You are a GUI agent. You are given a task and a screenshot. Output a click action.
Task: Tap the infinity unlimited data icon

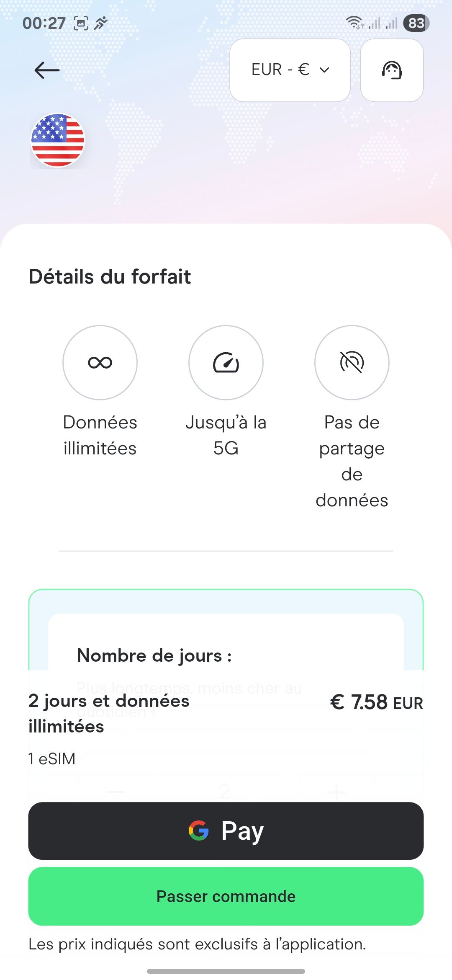[100, 362]
